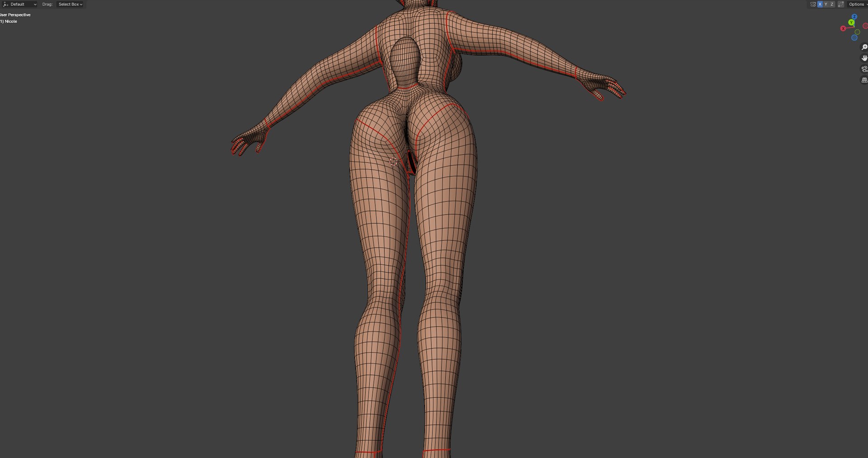Click the Nicole object name text
The height and width of the screenshot is (458, 868).
pyautogui.click(x=11, y=21)
